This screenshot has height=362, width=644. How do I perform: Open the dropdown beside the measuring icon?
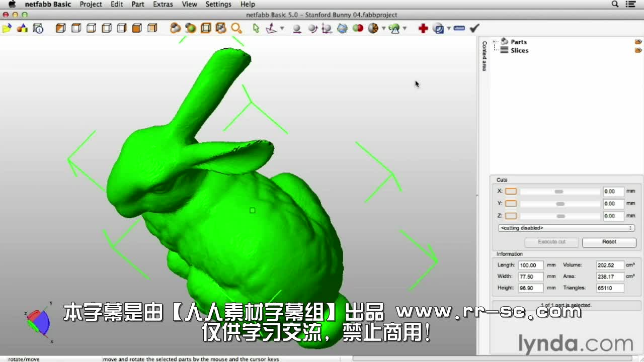[449, 29]
